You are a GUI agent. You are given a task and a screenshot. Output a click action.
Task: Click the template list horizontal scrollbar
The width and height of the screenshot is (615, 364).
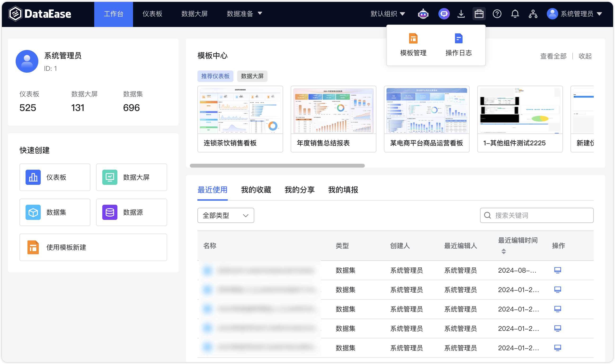pos(277,166)
